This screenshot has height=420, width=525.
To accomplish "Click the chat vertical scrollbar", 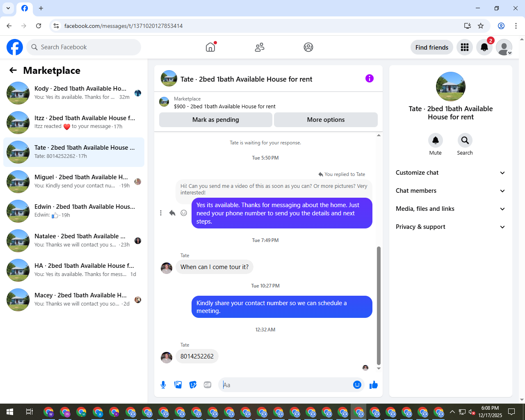I will click(x=379, y=306).
